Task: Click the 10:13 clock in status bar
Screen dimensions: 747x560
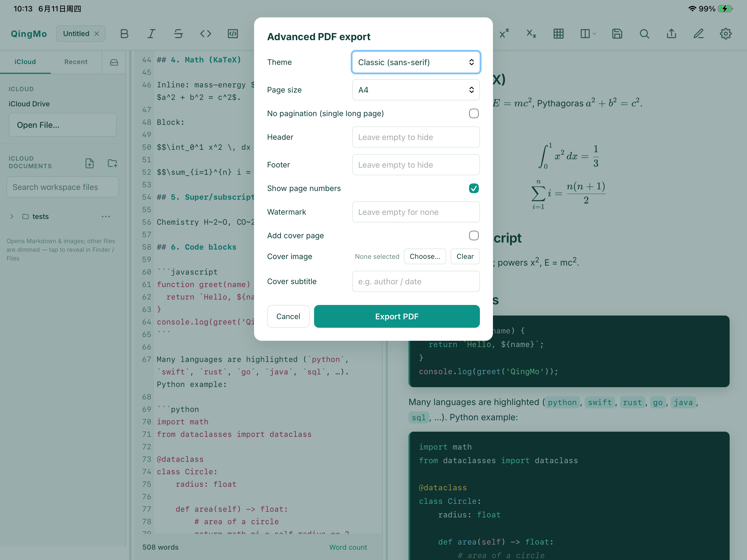Action: tap(23, 9)
